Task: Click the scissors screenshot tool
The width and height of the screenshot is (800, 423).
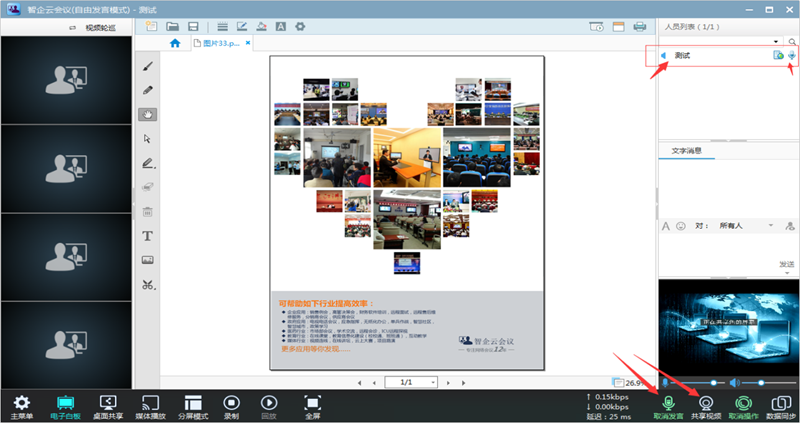Action: 148,285
